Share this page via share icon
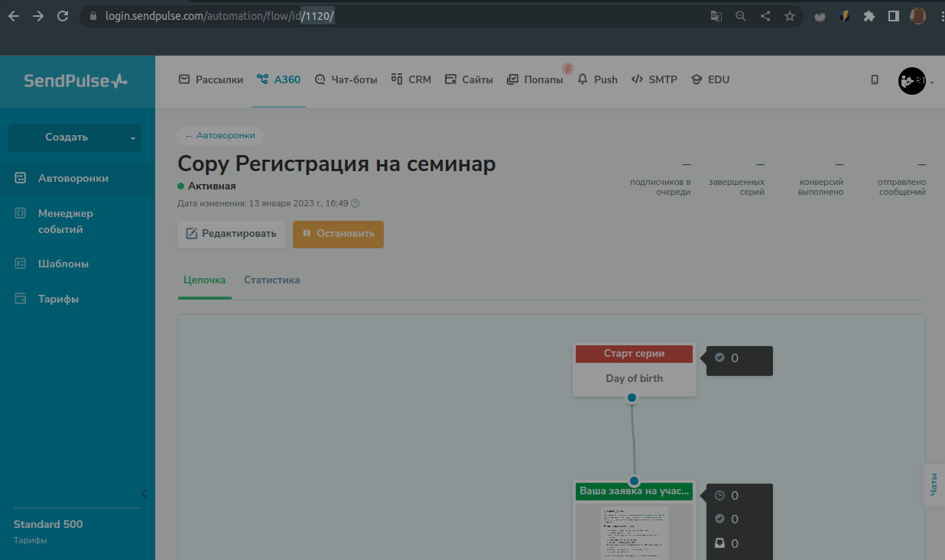The width and height of the screenshot is (945, 560). pyautogui.click(x=765, y=16)
